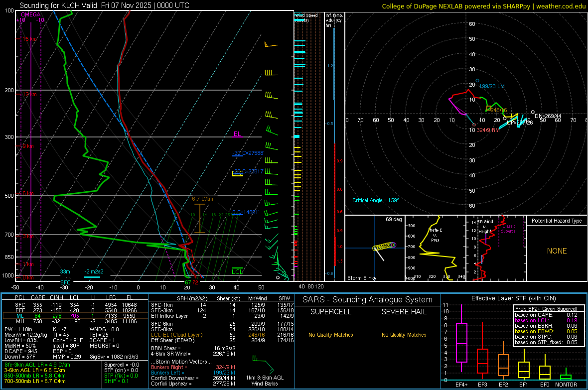The height and width of the screenshot is (390, 588).
Task: Click the 'SR Wind v. Height' plot label
Action: 485,227
